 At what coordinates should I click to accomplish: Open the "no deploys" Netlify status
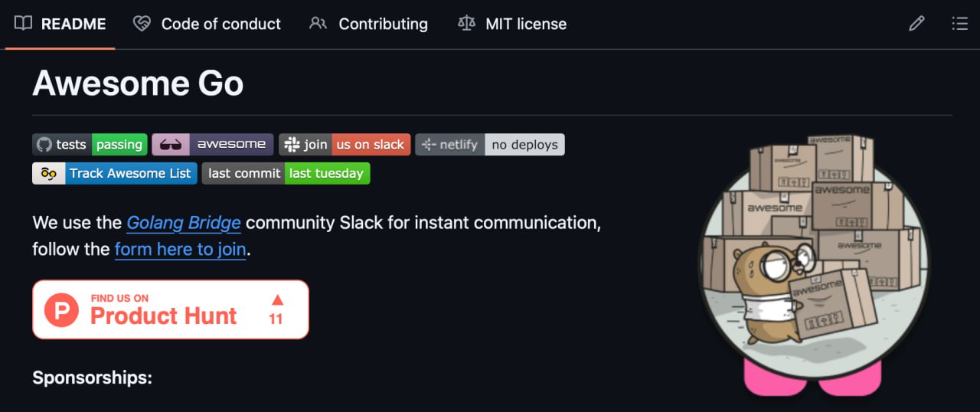524,145
